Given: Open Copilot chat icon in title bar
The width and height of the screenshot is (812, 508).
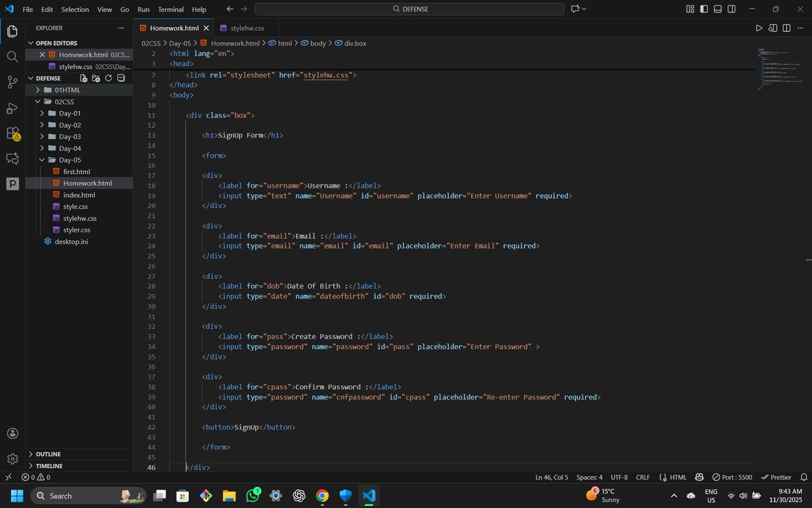Looking at the screenshot, I should (575, 9).
